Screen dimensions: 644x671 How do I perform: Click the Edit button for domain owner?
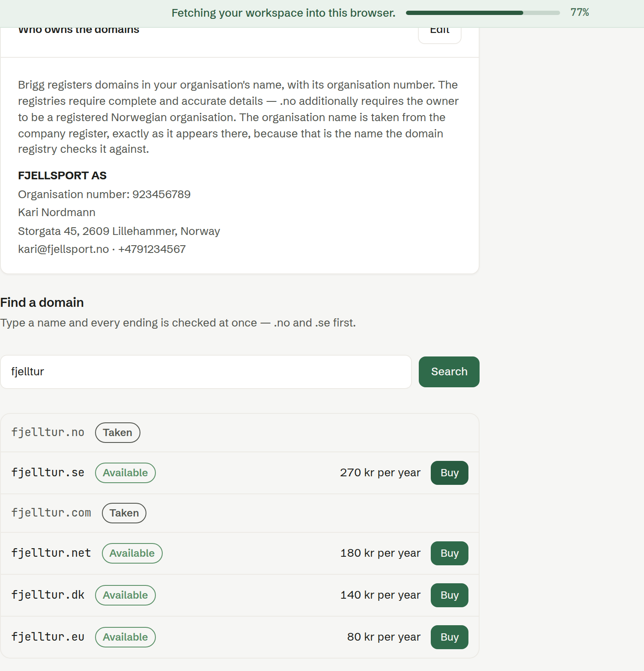(x=439, y=35)
